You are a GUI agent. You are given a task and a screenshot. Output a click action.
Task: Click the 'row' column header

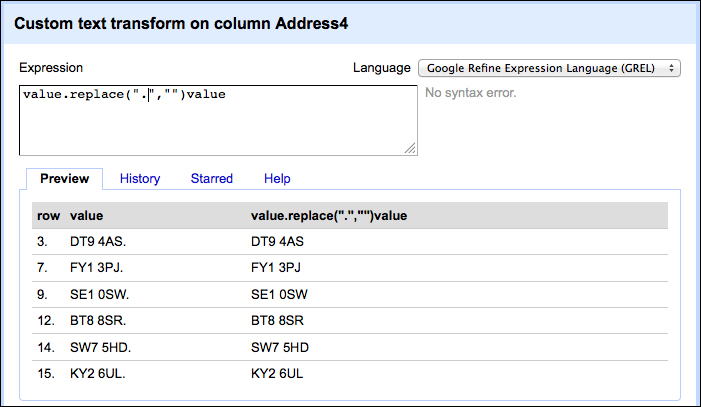[x=48, y=216]
